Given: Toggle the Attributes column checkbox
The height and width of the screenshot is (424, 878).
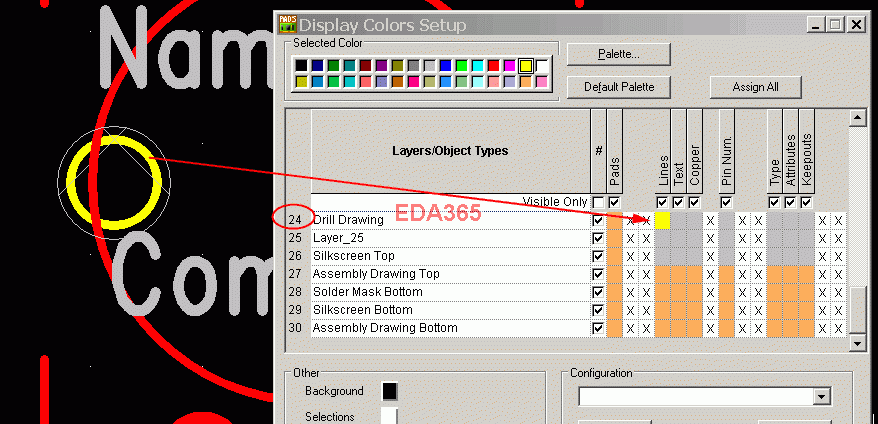Looking at the screenshot, I should coord(790,202).
